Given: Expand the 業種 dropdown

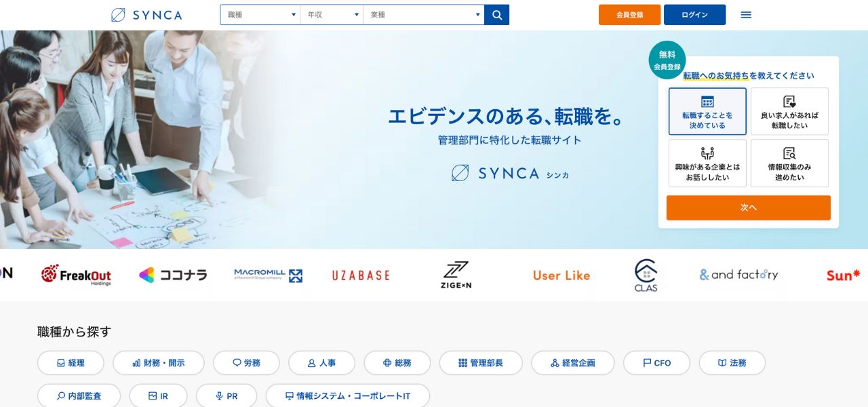Looking at the screenshot, I should pos(424,15).
